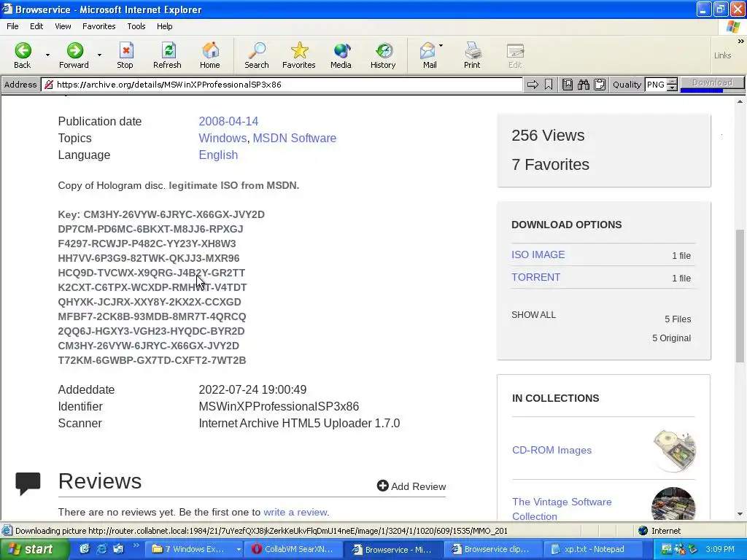Click the Mail envelope icon
The image size is (747, 560).
(x=427, y=50)
